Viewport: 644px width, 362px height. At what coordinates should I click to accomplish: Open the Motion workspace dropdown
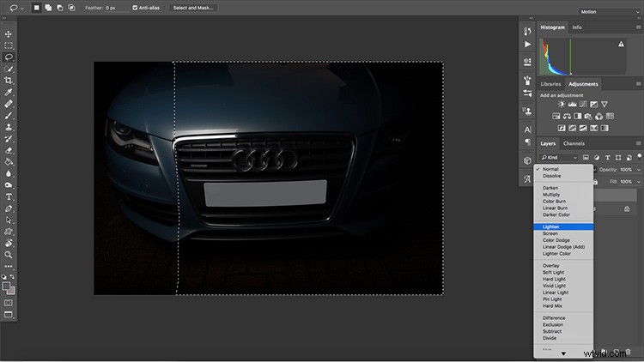click(x=610, y=12)
